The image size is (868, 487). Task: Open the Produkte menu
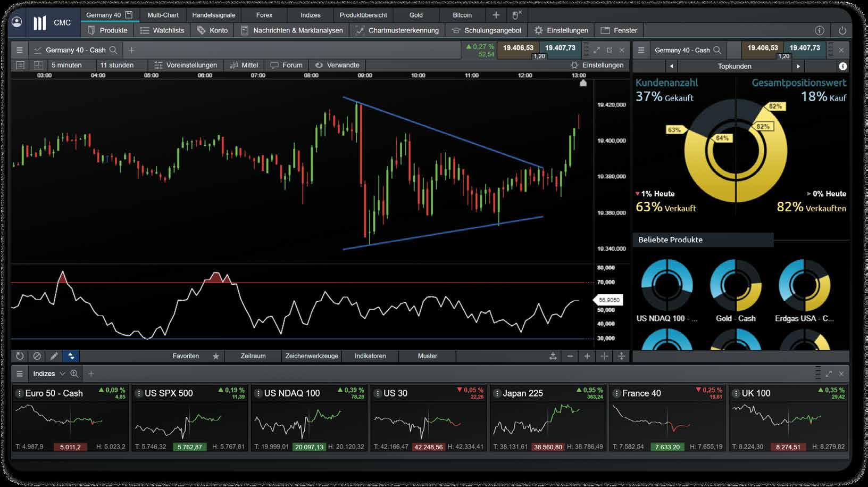(x=108, y=30)
